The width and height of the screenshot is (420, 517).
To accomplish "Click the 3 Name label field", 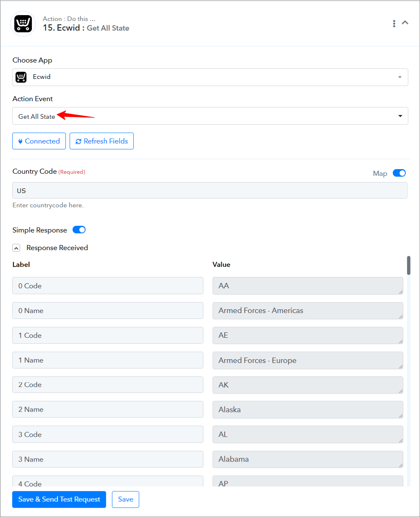I will coord(108,459).
